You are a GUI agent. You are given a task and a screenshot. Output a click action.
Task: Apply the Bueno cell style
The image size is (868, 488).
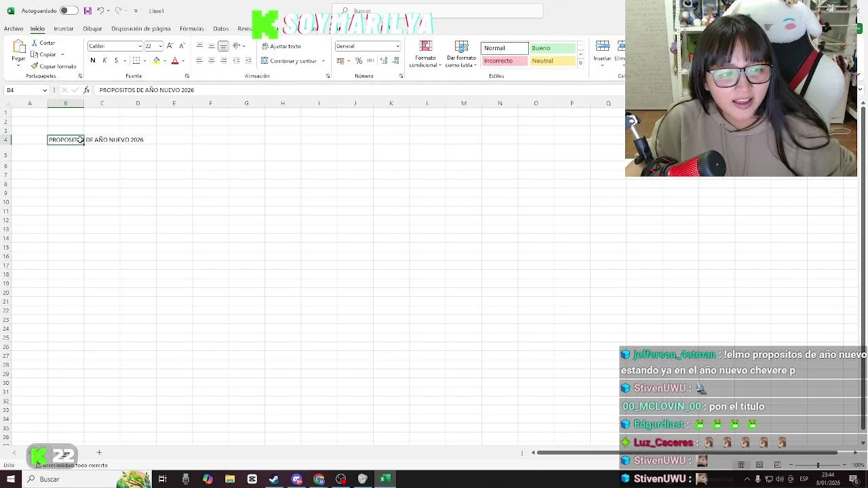552,48
